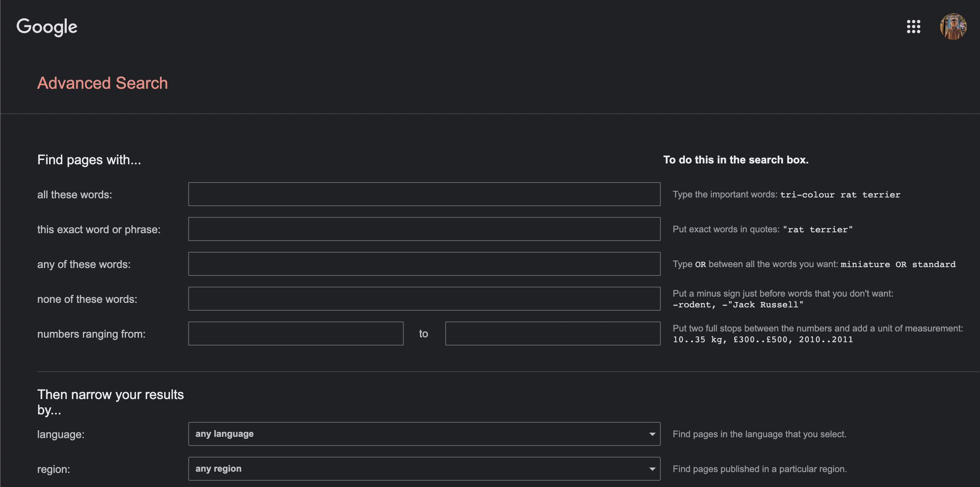Click the 'none of these words:' label
The image size is (980, 487).
87,299
